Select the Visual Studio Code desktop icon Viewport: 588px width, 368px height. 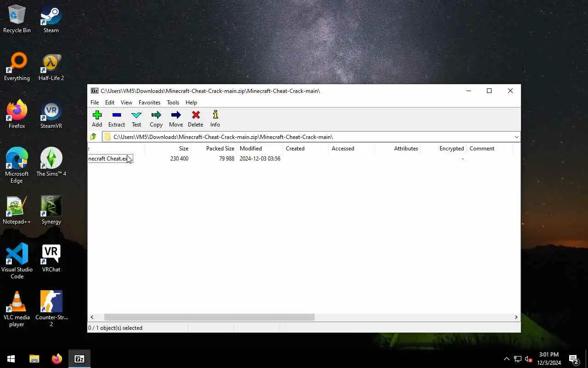(x=17, y=261)
